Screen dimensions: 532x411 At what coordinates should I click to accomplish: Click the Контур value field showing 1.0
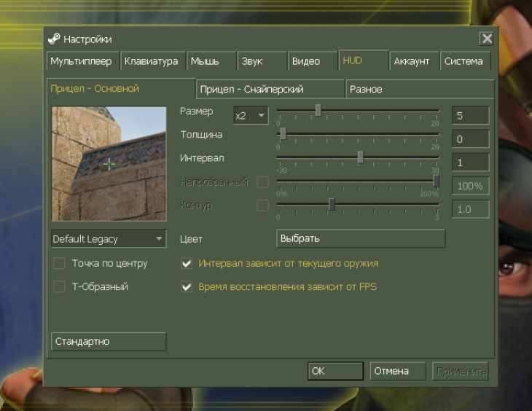470,209
